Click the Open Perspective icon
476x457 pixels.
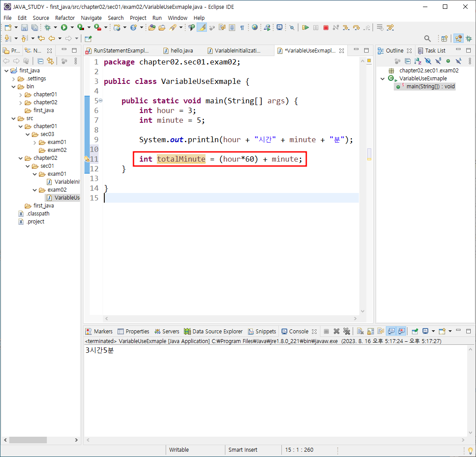445,38
